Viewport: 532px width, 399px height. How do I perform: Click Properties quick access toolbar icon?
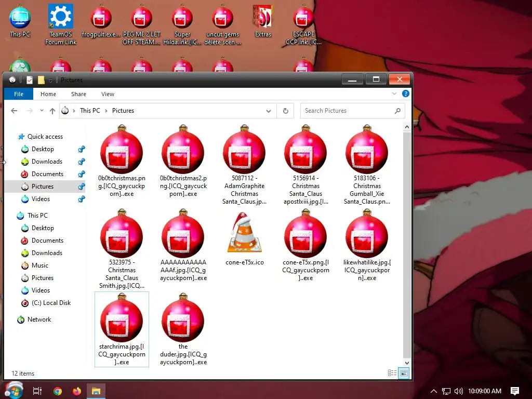click(30, 79)
